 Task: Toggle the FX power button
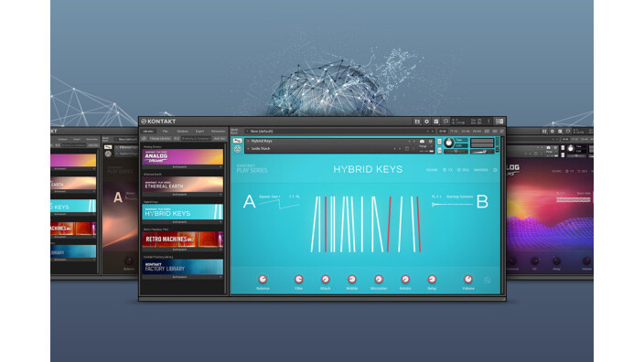pyautogui.click(x=445, y=170)
